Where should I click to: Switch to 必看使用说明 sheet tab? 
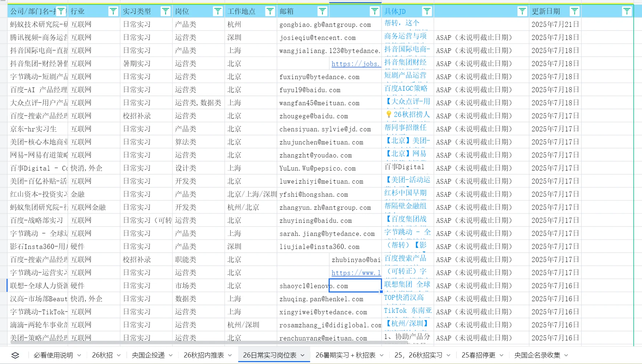(53, 355)
